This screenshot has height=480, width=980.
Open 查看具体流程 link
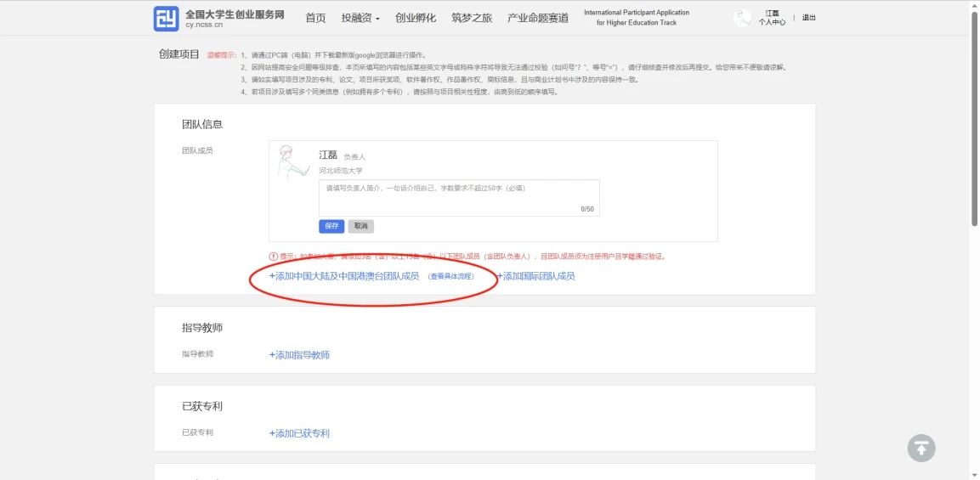tap(451, 276)
